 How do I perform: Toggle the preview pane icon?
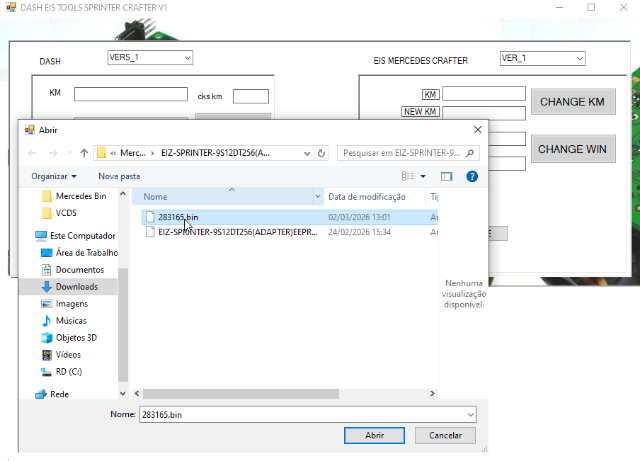[x=447, y=176]
